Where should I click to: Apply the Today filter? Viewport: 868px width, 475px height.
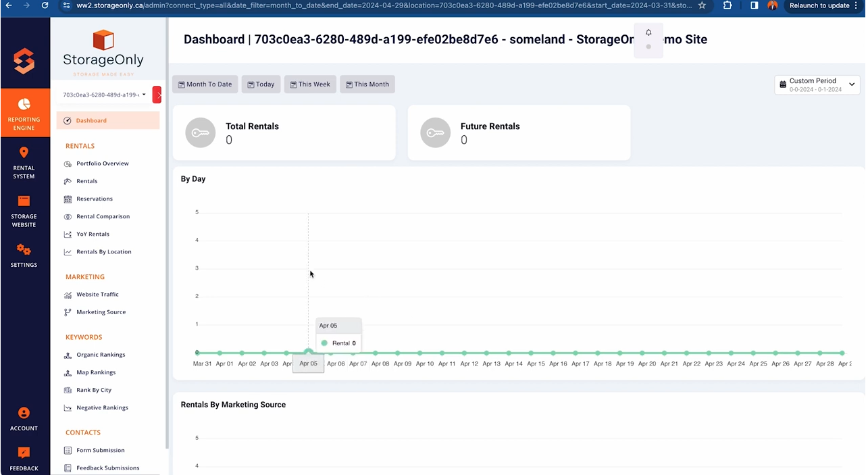[261, 84]
